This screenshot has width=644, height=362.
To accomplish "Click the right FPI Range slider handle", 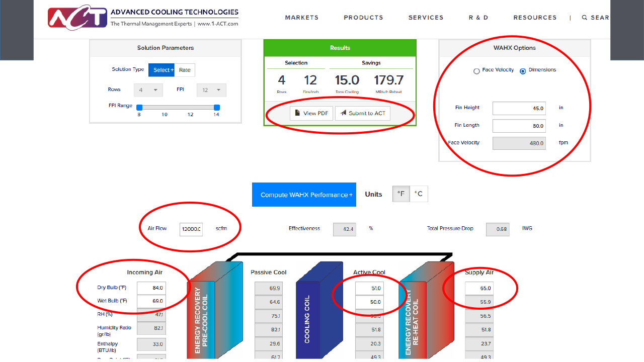I will tap(217, 107).
